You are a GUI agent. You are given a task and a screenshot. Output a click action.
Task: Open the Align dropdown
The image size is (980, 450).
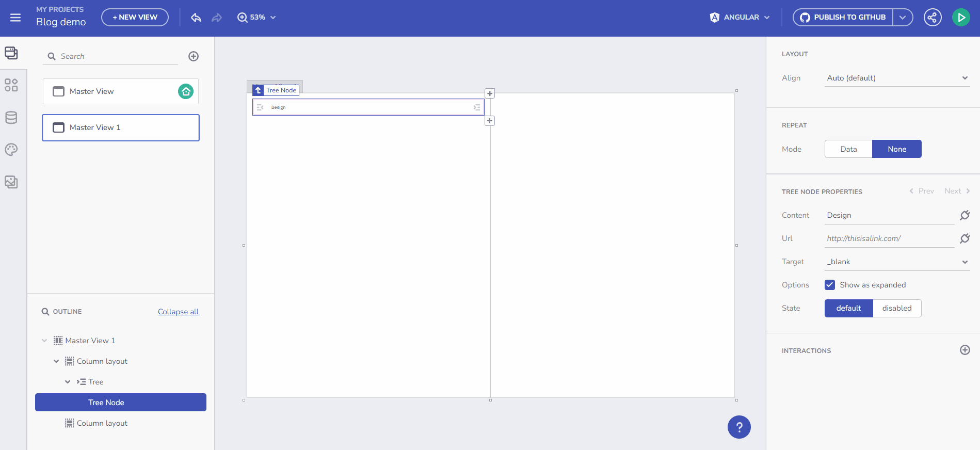tap(897, 78)
